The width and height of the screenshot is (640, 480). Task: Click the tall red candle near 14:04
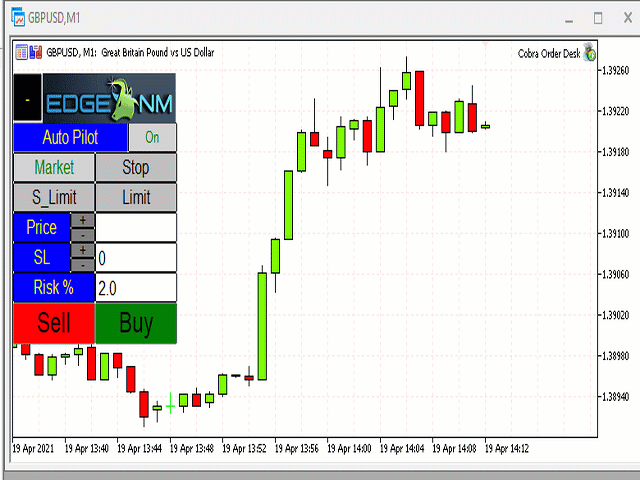click(x=419, y=98)
